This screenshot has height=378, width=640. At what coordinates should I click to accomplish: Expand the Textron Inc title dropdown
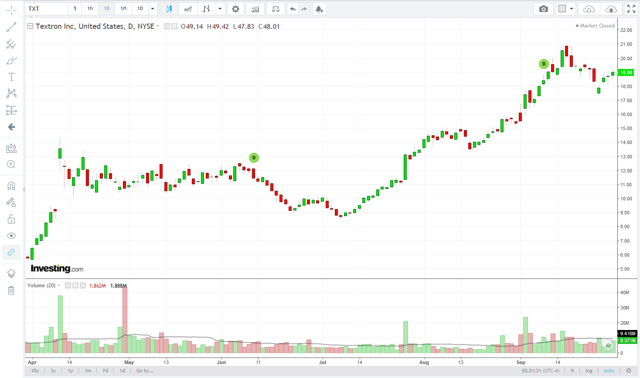pos(158,27)
